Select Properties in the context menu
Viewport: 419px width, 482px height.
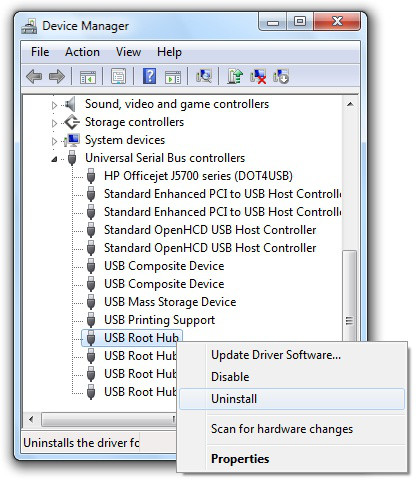click(x=240, y=459)
